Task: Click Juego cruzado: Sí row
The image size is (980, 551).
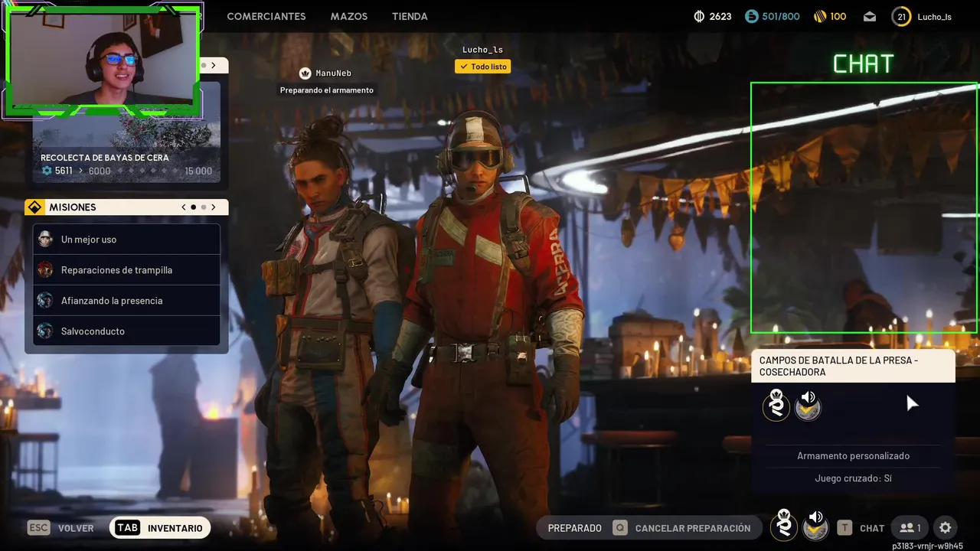Action: 854,478
